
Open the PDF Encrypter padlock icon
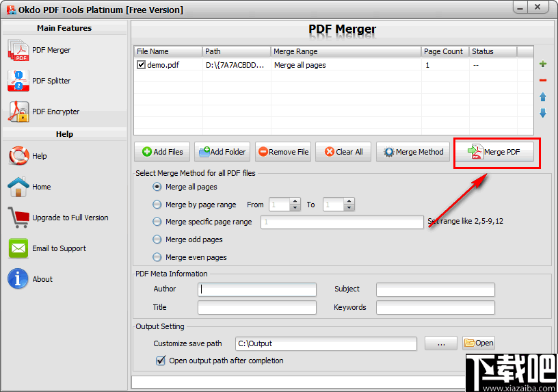pos(18,112)
